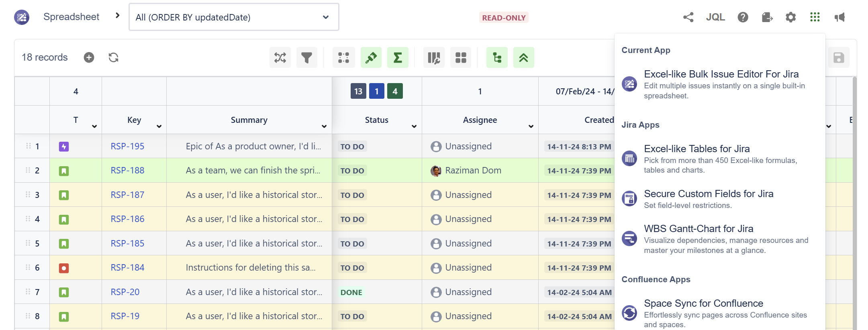
Task: Toggle the hierarchy tree view button
Action: click(x=497, y=58)
